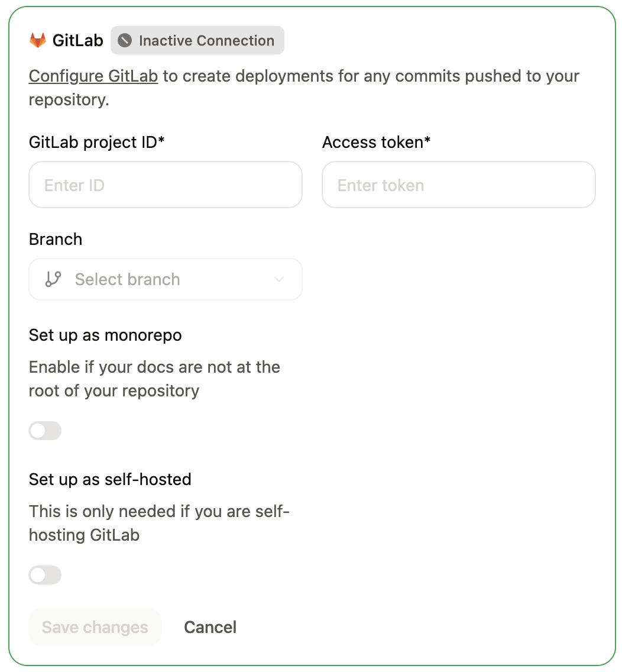
Task: Click the GitLab title text
Action: coord(78,40)
